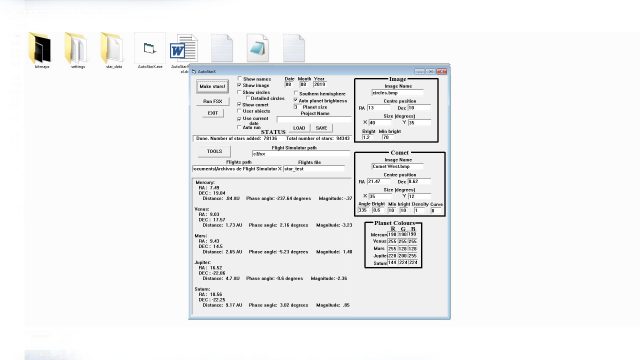640x360 pixels.
Task: Click the X size field in Image panel
Action: (380, 122)
